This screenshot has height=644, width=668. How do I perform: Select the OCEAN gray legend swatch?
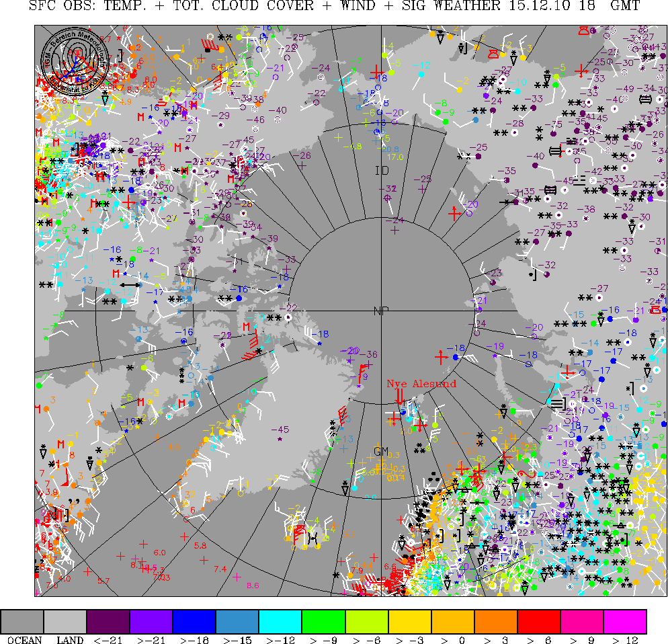click(x=22, y=621)
